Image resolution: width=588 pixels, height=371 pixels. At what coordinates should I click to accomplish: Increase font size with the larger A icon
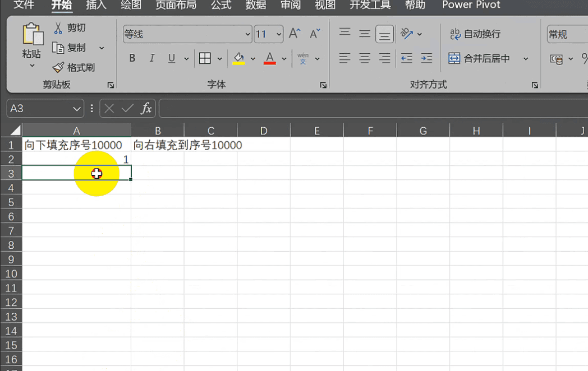295,34
